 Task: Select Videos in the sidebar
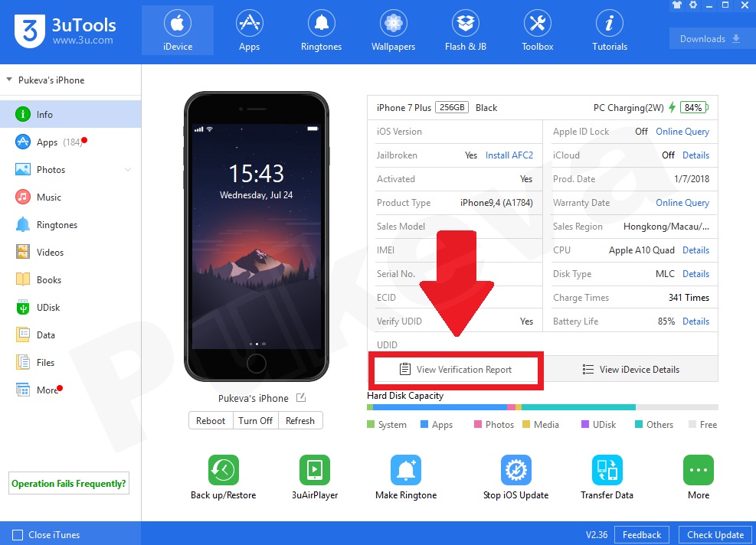pyautogui.click(x=70, y=252)
